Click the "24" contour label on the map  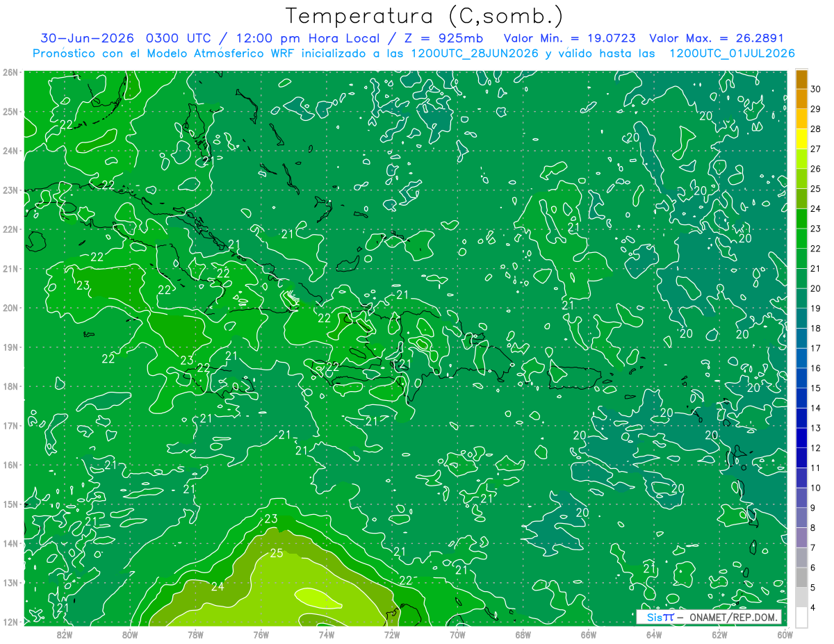point(218,586)
